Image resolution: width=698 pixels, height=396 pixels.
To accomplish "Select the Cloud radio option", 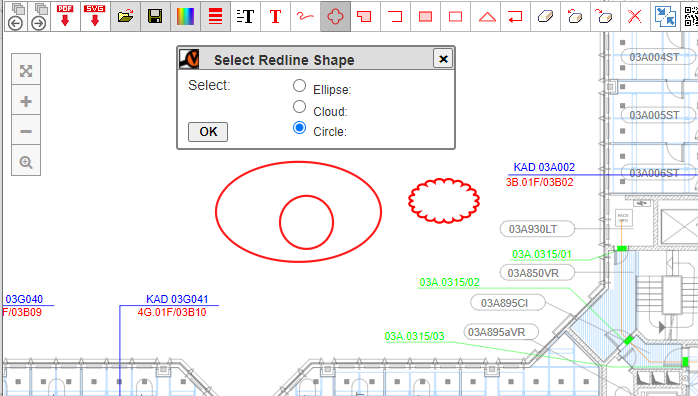I will click(300, 107).
